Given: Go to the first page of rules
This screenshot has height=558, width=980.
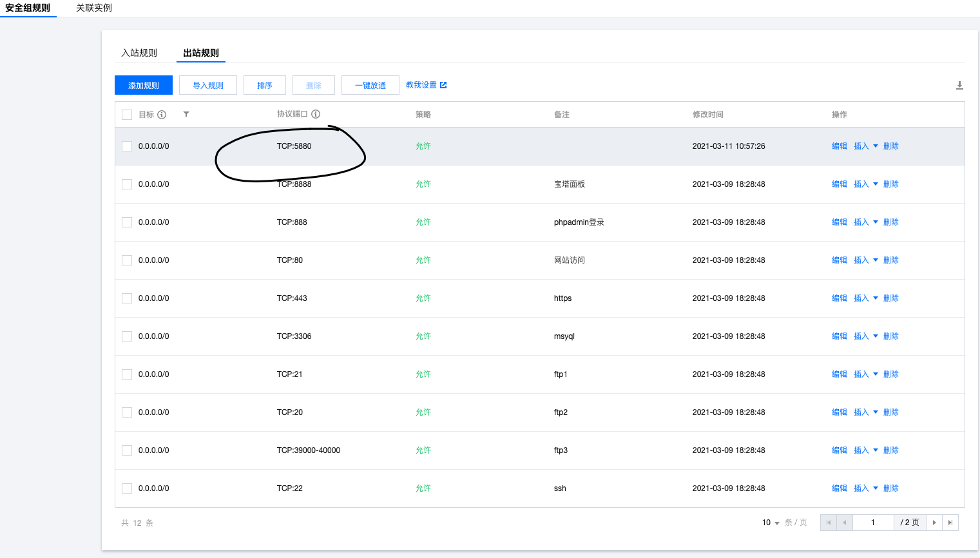Looking at the screenshot, I should pos(829,523).
